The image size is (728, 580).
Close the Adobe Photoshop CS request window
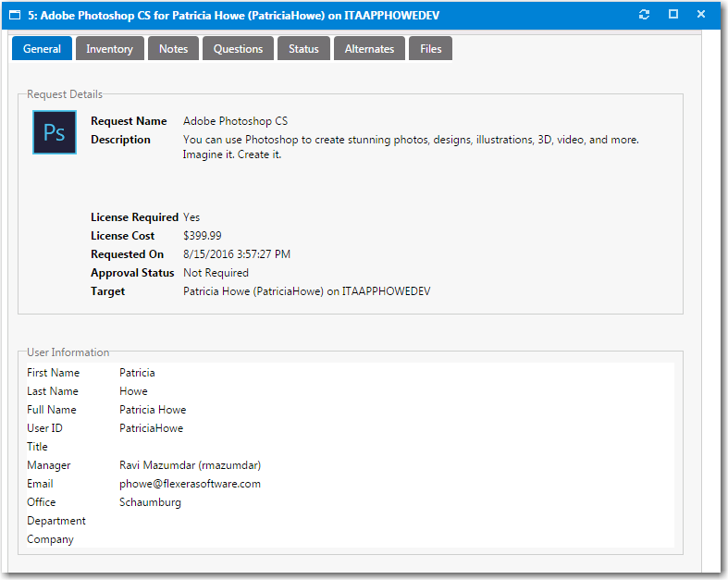coord(701,15)
